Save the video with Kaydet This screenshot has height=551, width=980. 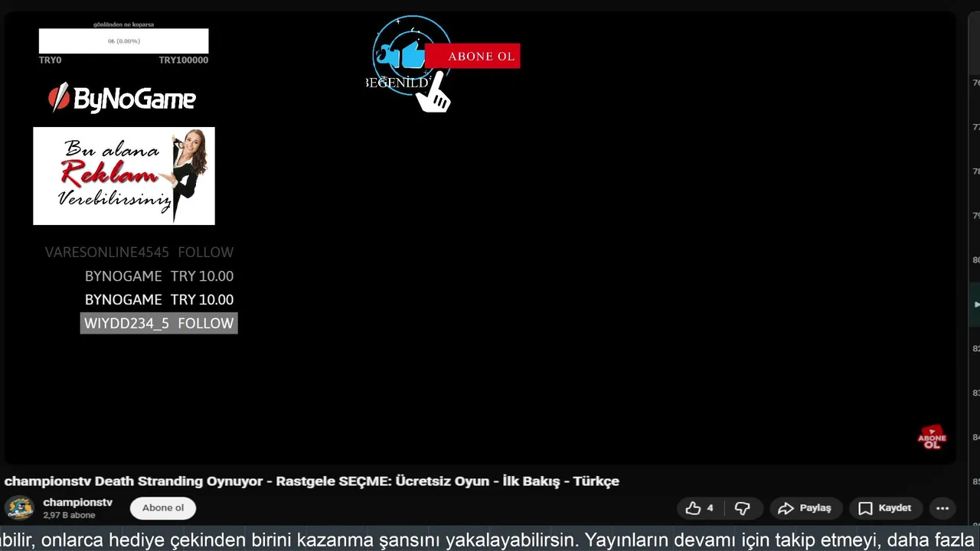pos(884,508)
